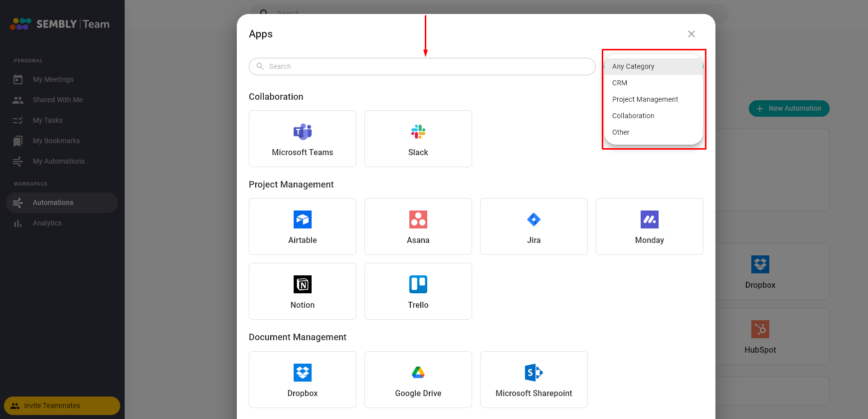Close the Apps dialog
This screenshot has width=868, height=419.
click(692, 34)
